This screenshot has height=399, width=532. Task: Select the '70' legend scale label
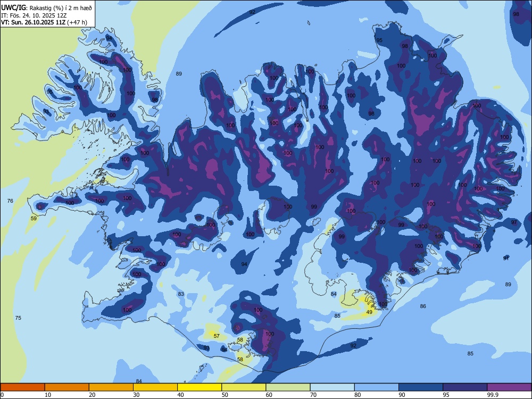[x=313, y=395]
